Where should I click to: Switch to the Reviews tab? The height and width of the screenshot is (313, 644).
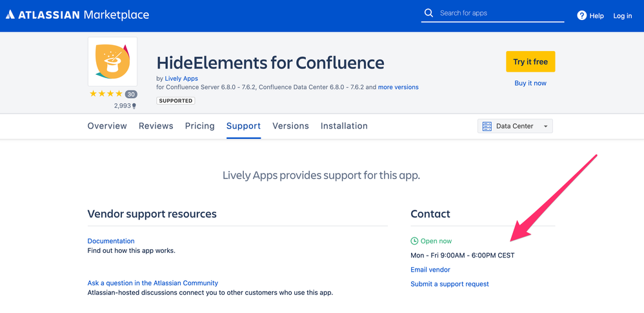click(x=156, y=126)
